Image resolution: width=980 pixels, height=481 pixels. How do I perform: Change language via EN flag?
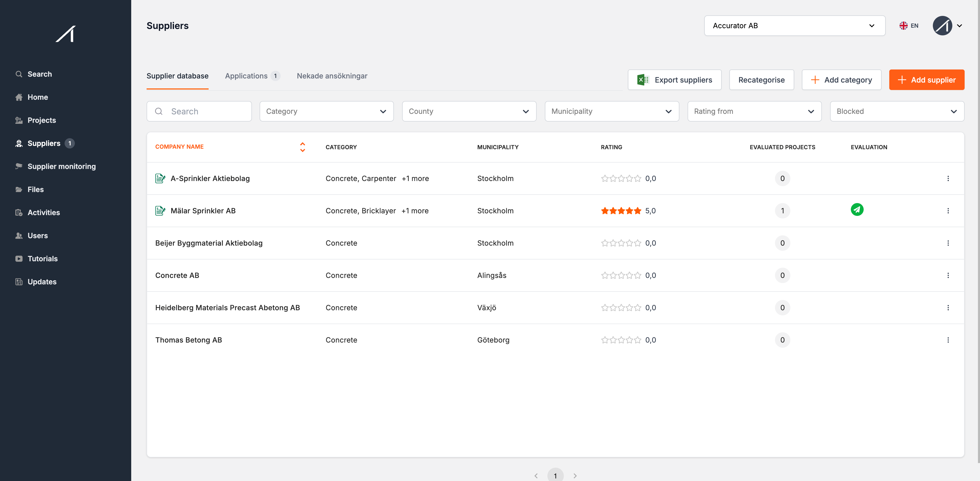(x=908, y=25)
